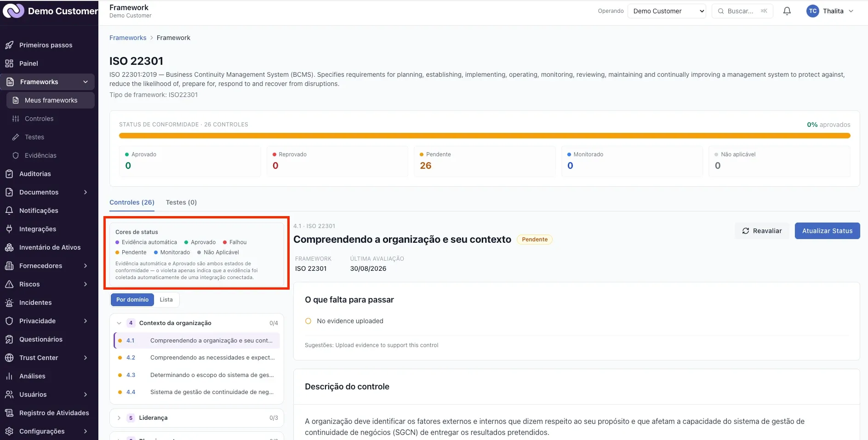Open Trust Center menu item
Screen dimensions: 868x440
click(47, 358)
